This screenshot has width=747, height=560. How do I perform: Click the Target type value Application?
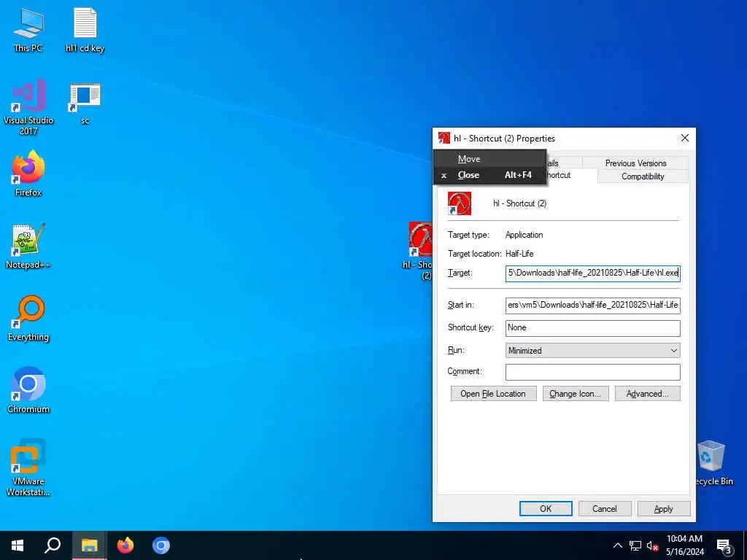click(524, 235)
